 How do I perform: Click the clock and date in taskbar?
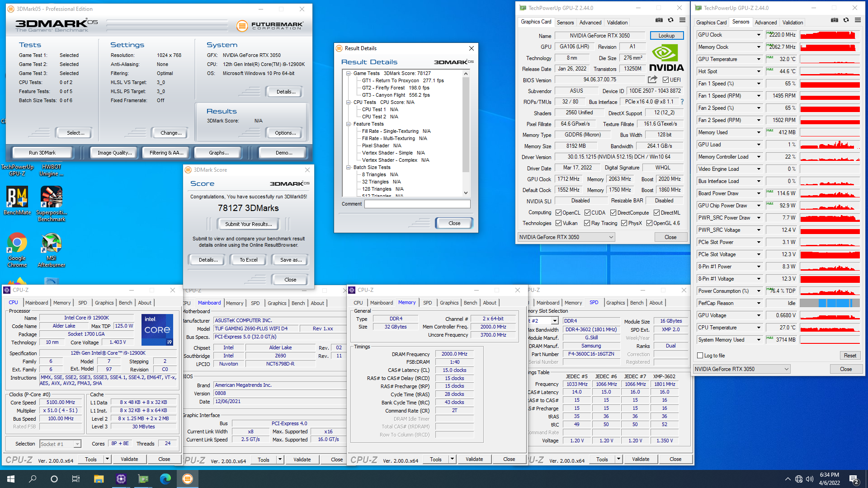(829, 479)
